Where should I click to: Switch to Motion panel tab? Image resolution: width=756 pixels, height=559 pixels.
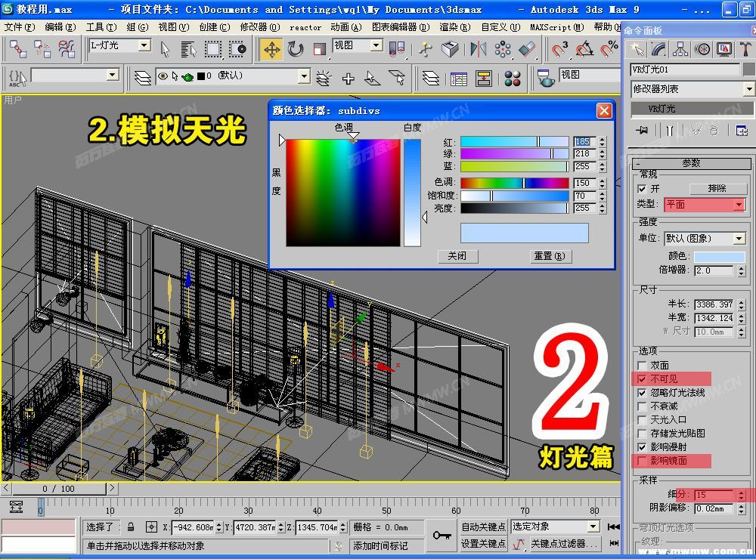(702, 49)
